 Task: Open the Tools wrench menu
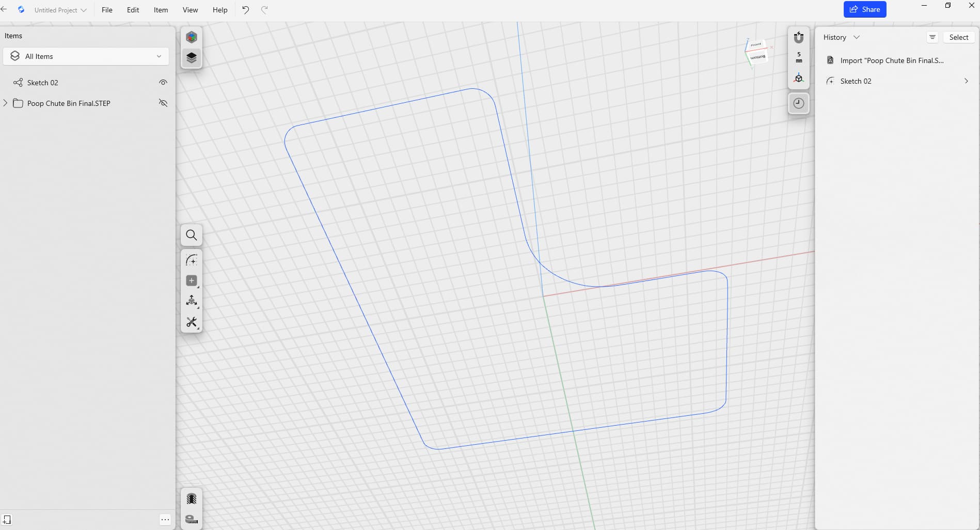tap(192, 322)
